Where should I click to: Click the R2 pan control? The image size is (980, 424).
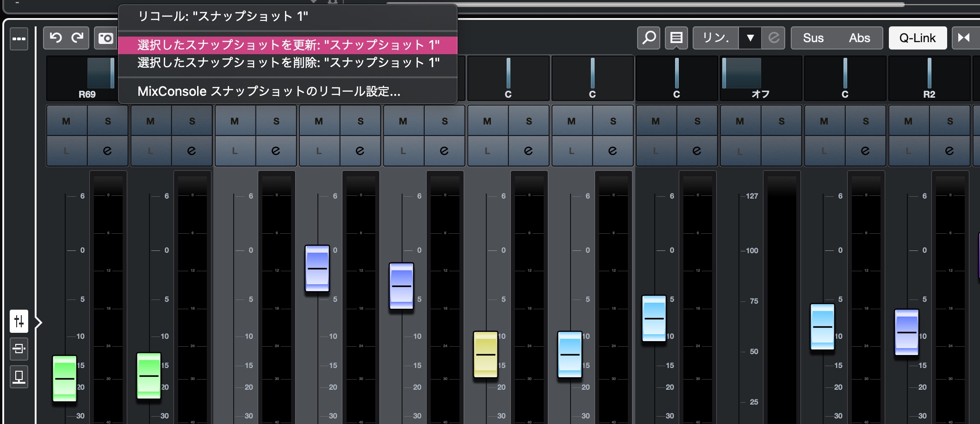[929, 78]
